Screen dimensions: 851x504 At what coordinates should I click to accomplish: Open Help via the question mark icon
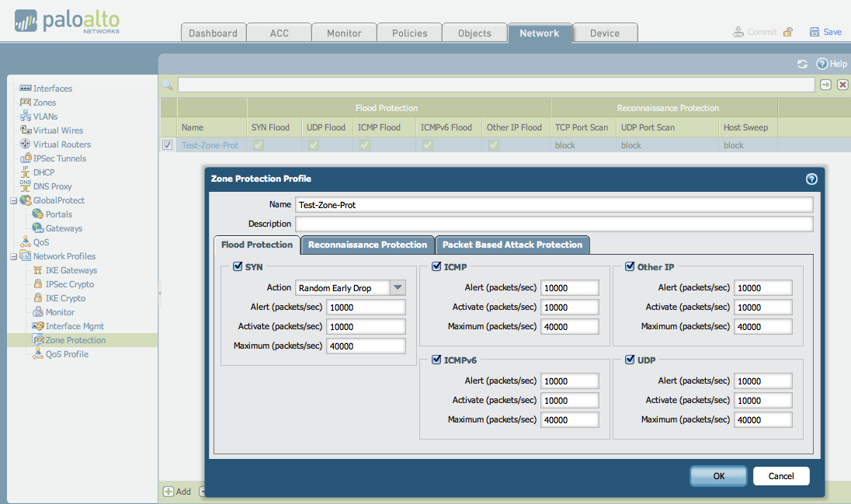click(x=821, y=64)
